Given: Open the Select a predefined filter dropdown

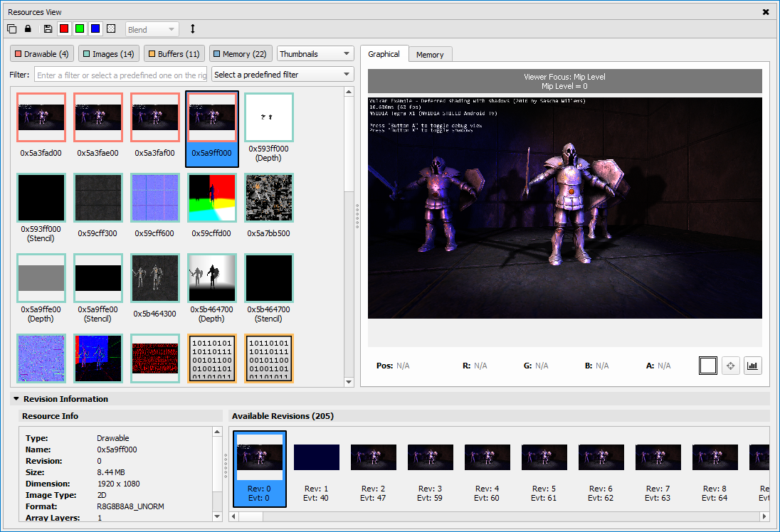Looking at the screenshot, I should pyautogui.click(x=283, y=75).
